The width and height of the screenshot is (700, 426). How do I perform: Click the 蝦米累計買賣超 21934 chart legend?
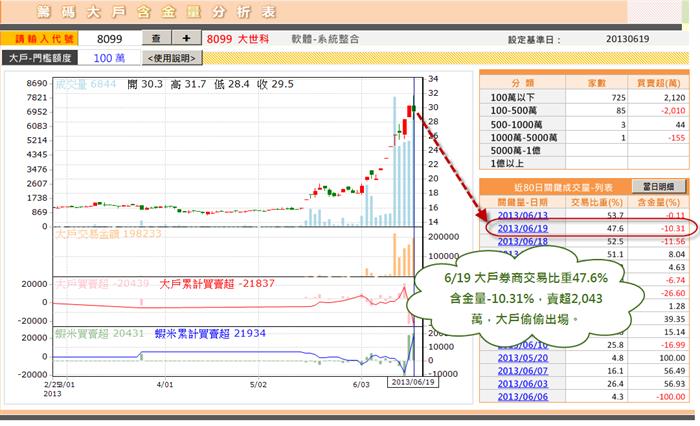click(x=210, y=334)
